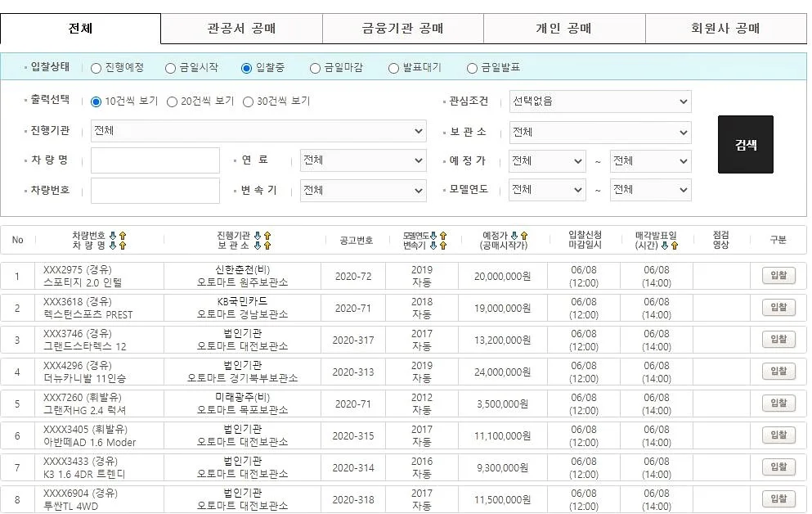Focus the 차량명 text input
The width and height of the screenshot is (812, 514).
pyautogui.click(x=155, y=160)
